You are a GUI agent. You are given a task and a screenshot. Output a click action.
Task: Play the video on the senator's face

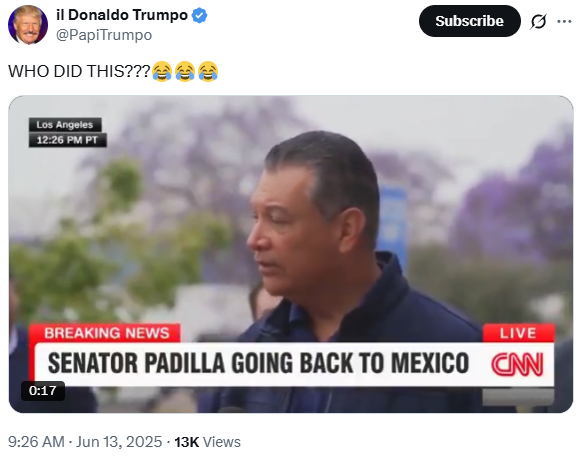tap(299, 232)
